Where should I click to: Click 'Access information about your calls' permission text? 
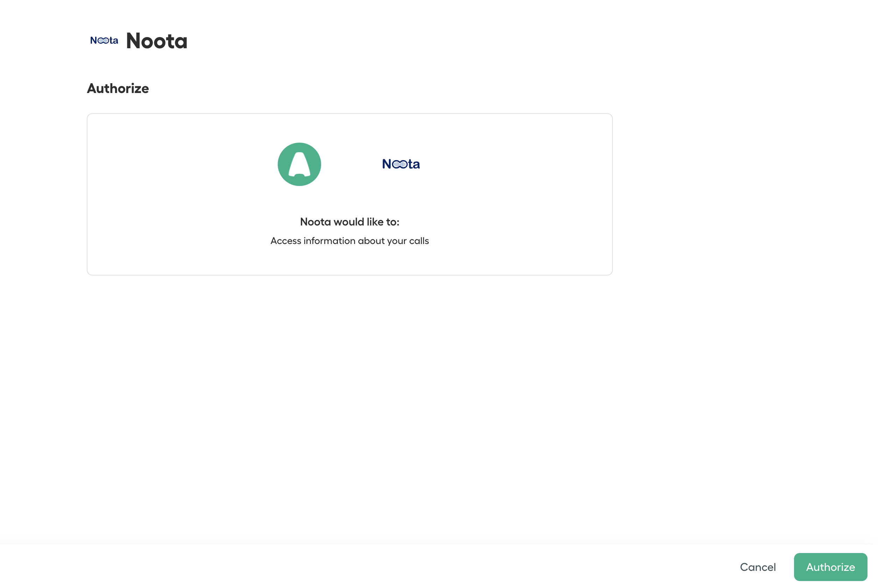pos(349,241)
